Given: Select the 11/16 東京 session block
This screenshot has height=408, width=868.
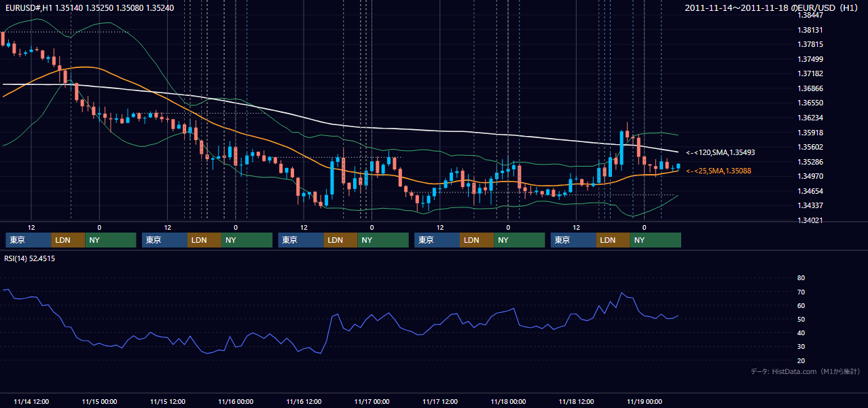Looking at the screenshot, I should (301, 240).
